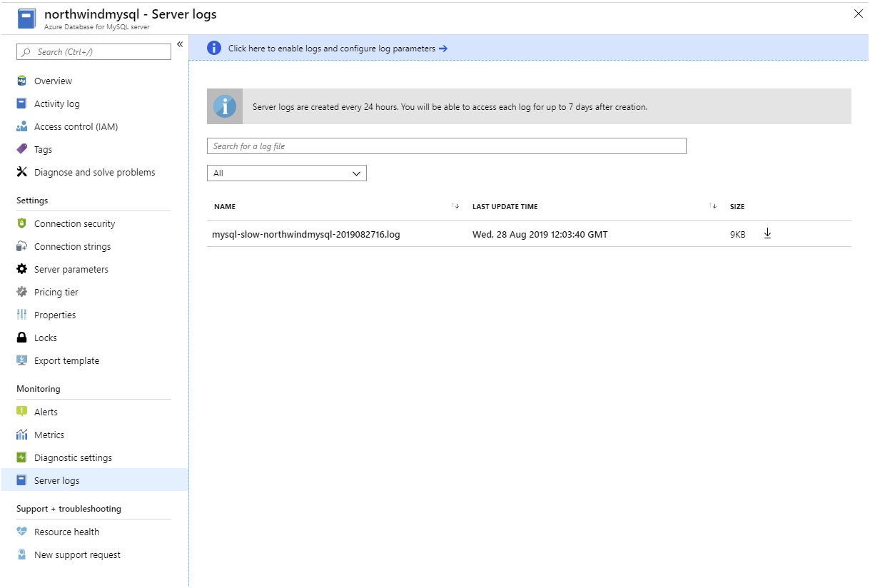Click the Export template icon
This screenshot has height=588, width=870.
coord(21,360)
